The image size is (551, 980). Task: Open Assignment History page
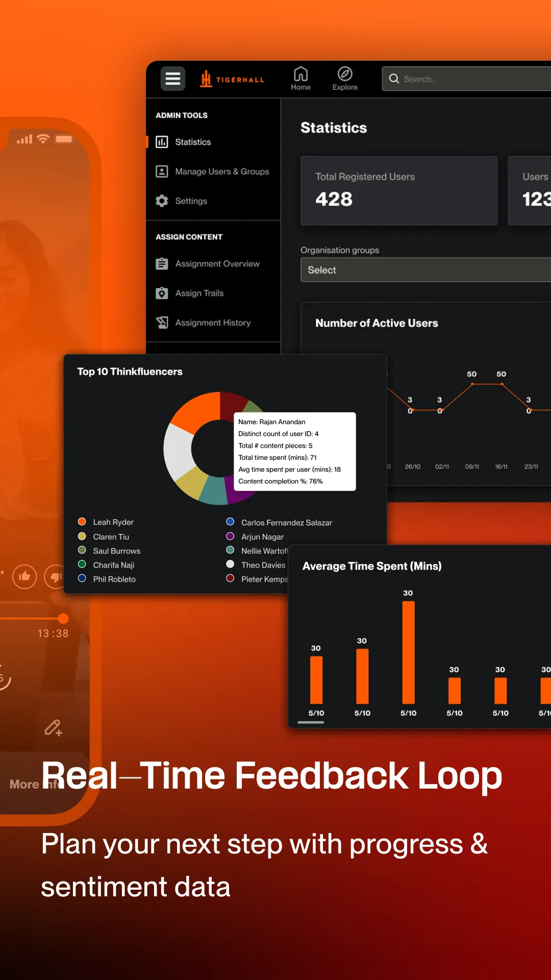(213, 323)
